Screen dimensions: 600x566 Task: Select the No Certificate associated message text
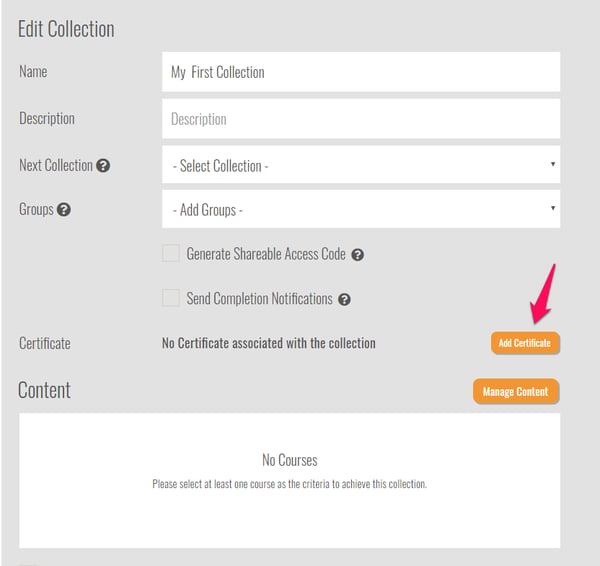click(269, 343)
